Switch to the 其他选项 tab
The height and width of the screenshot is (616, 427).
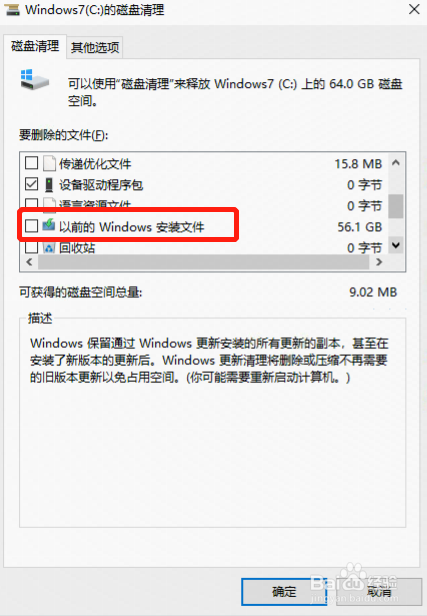[x=95, y=48]
